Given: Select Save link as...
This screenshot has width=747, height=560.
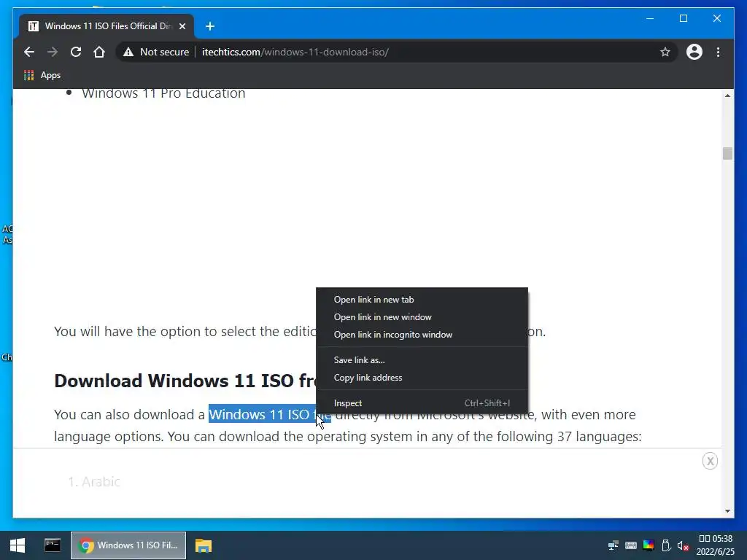Looking at the screenshot, I should [x=422, y=360].
